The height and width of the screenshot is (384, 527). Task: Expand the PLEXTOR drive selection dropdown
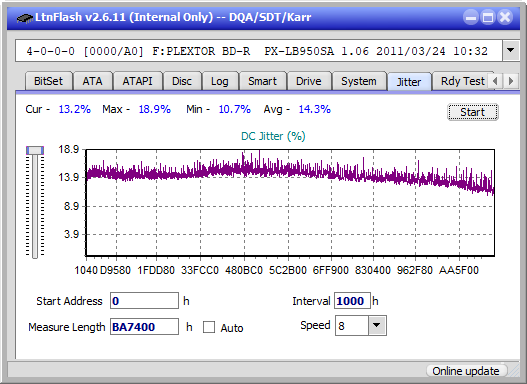click(511, 50)
